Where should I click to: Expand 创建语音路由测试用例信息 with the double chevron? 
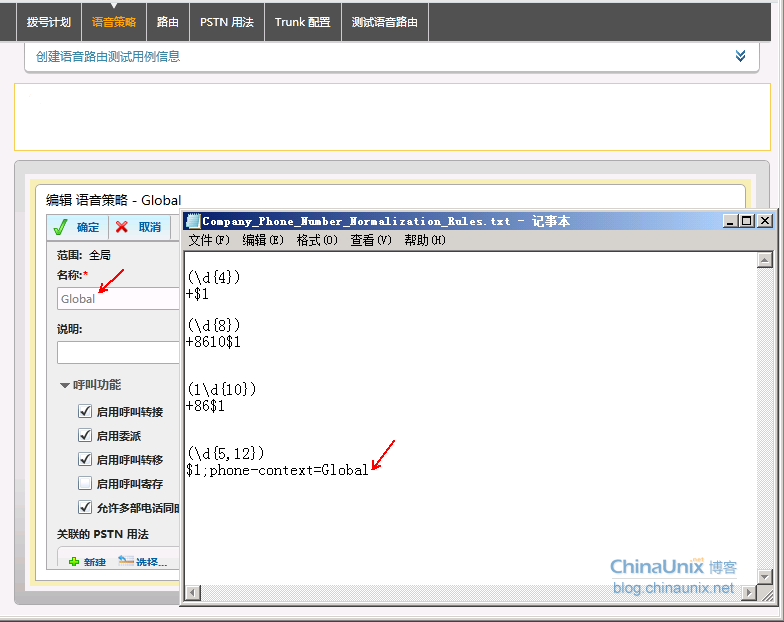[740, 56]
